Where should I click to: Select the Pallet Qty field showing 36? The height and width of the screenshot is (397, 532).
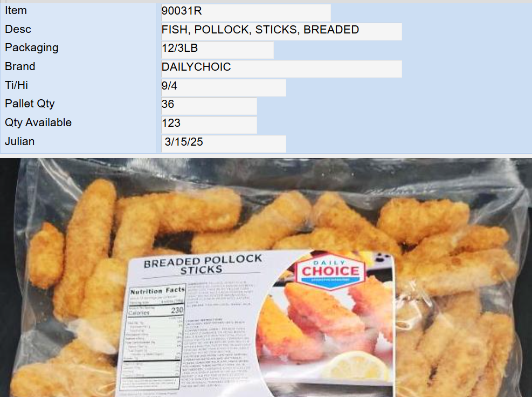tap(209, 106)
